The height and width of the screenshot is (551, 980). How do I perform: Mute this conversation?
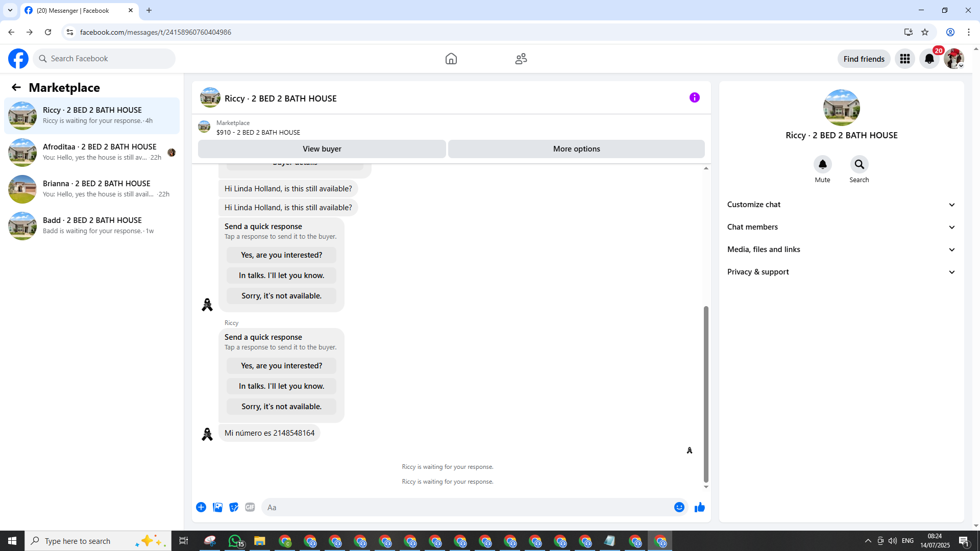point(822,164)
